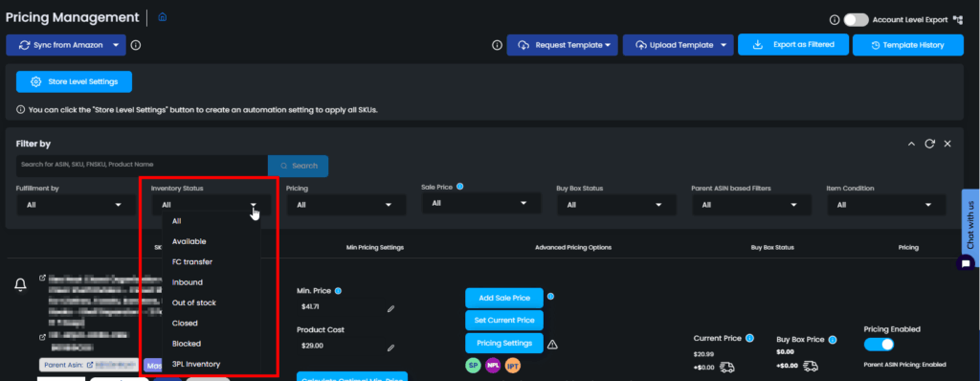Click the Parent Asin link badge
980x381 pixels.
[89, 365]
